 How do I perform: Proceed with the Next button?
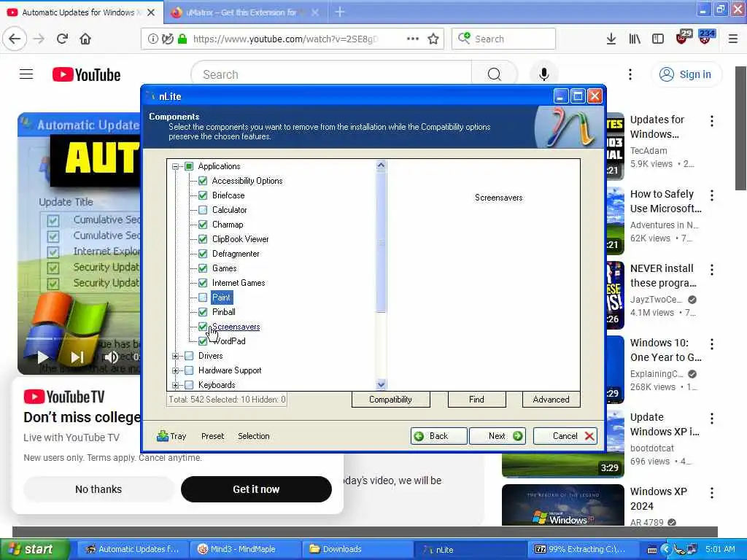point(498,436)
